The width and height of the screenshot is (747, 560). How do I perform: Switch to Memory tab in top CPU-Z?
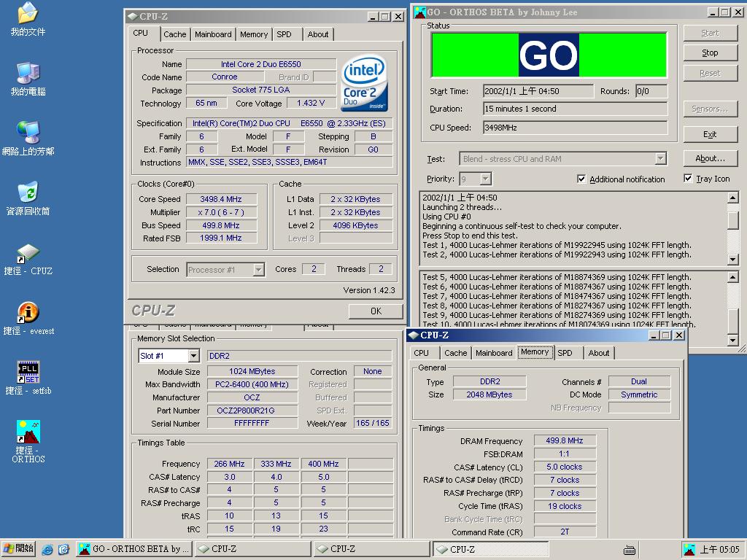(253, 34)
